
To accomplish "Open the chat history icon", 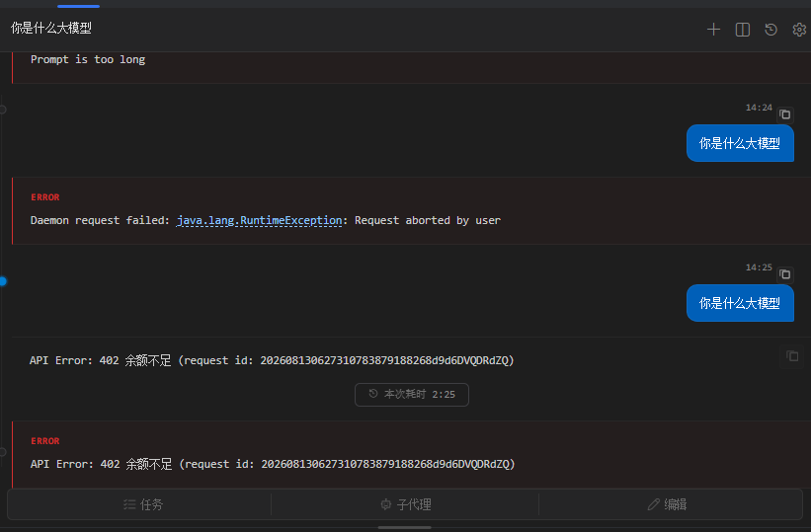I will [770, 30].
